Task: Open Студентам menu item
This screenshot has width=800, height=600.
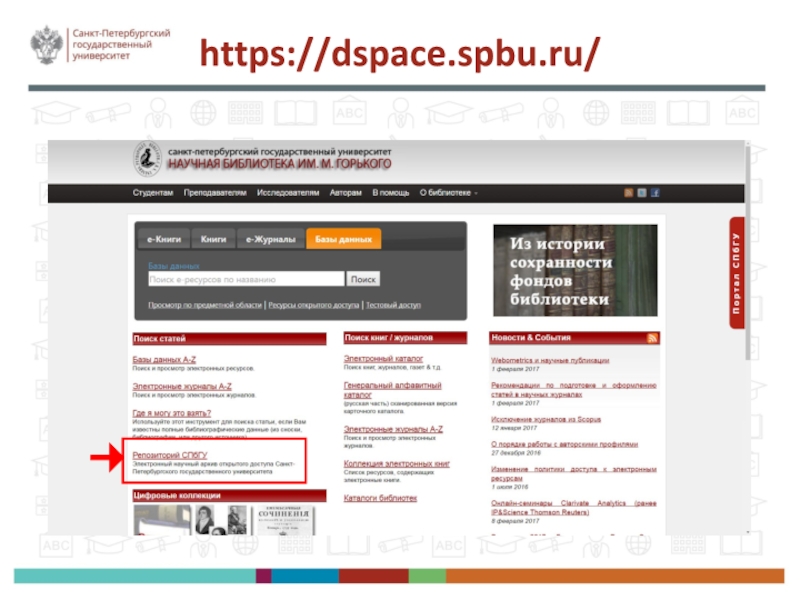Action: (x=153, y=193)
